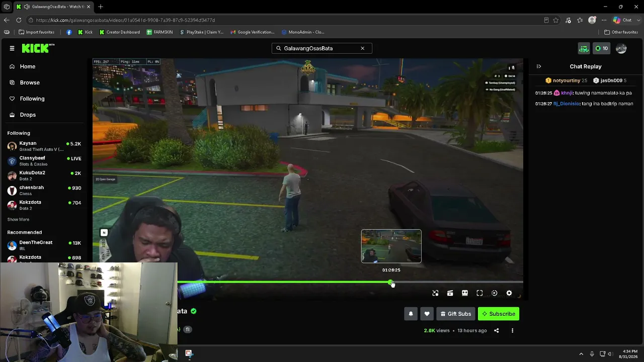Open Kaysan's followed channel
The image size is (644, 362).
tap(44, 146)
